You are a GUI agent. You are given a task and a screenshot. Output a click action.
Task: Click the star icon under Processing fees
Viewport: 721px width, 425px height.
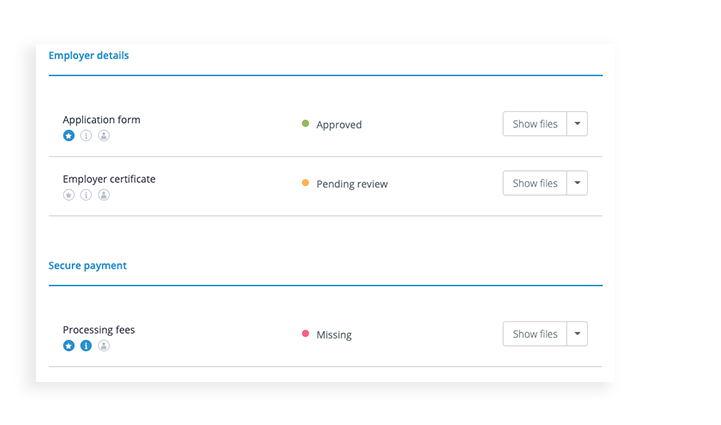pos(69,346)
